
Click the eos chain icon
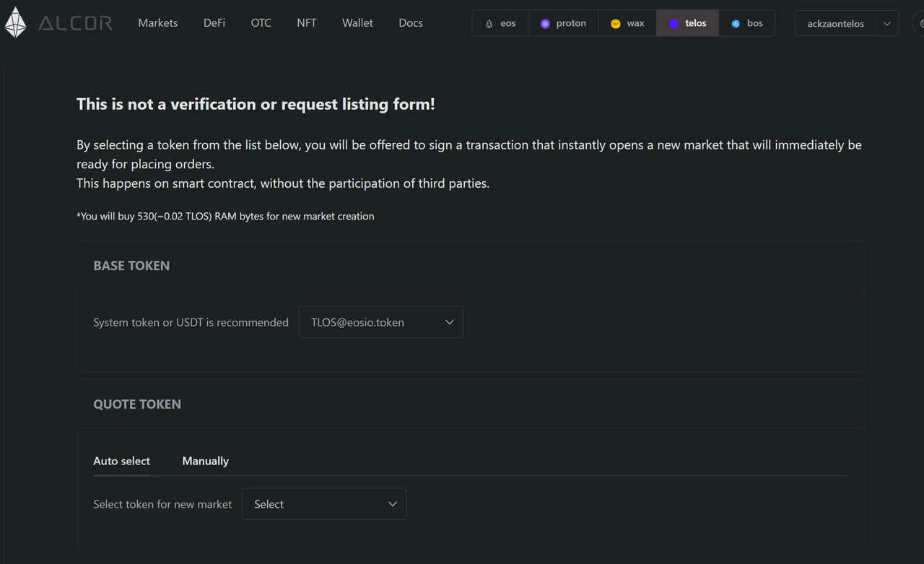[x=489, y=24]
